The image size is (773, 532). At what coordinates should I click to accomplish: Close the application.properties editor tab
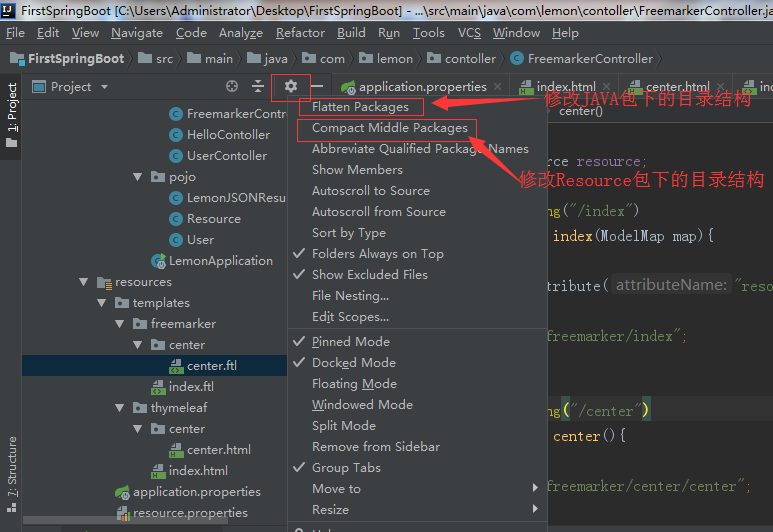pyautogui.click(x=498, y=87)
